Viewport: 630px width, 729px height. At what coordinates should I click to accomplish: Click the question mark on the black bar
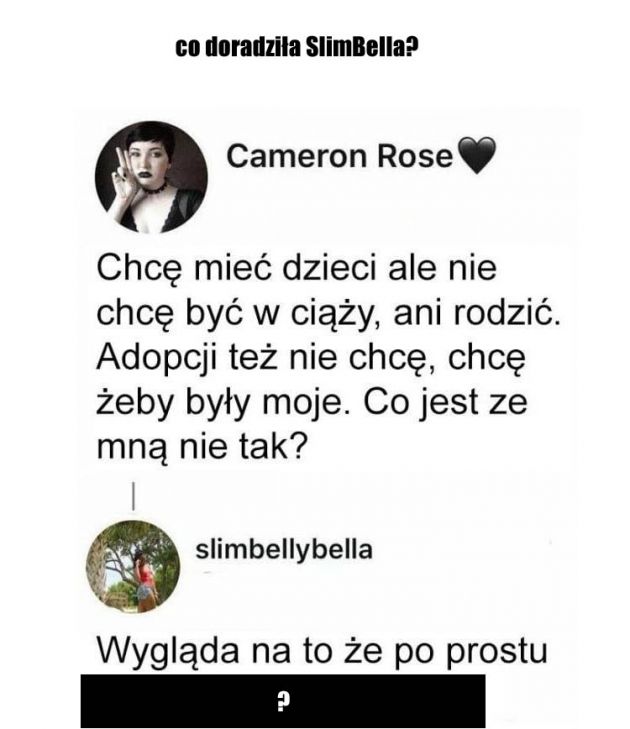point(283,702)
